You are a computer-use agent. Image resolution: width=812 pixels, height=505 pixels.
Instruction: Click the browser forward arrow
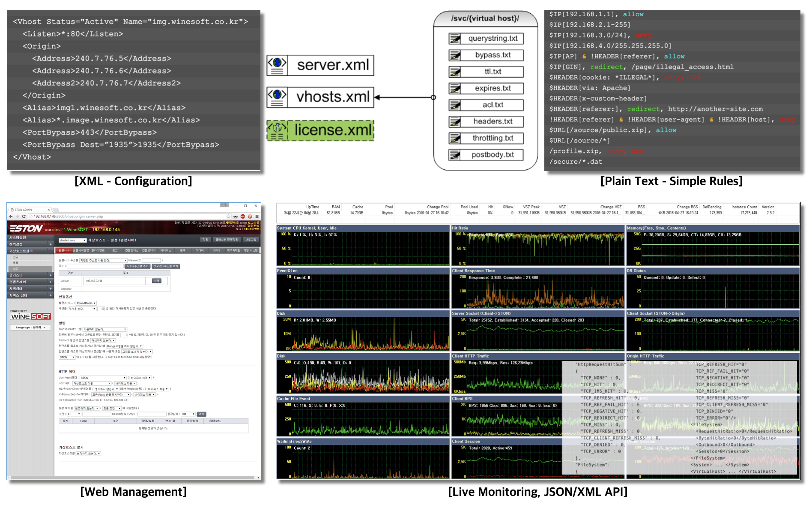coord(17,216)
